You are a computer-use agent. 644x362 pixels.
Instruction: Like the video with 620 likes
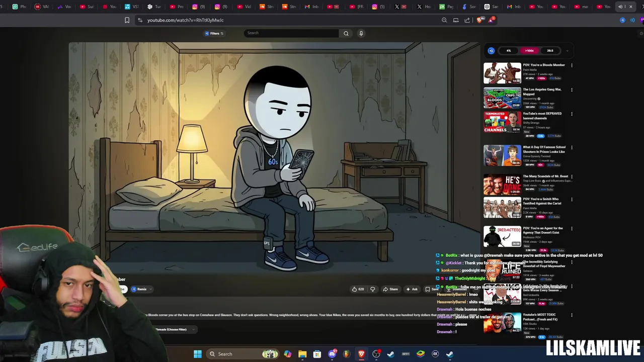tap(358, 289)
